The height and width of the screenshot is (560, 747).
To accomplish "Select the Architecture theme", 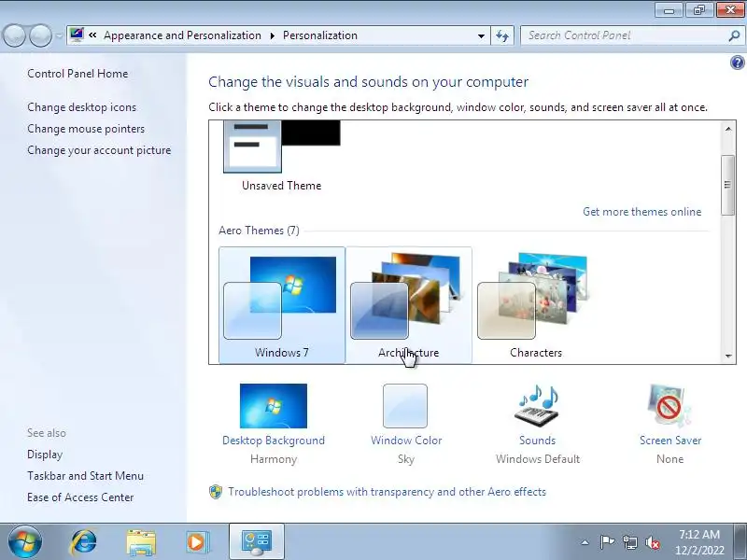I will 409,305.
